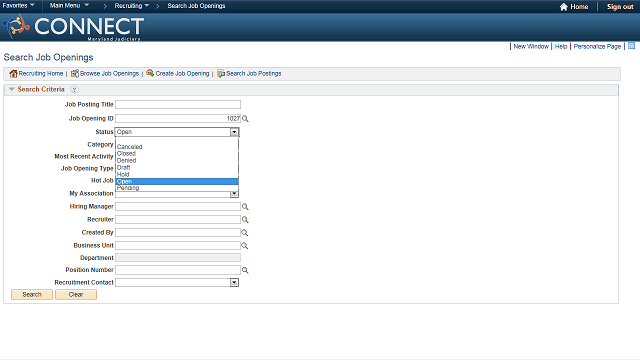Viewport: 640px width, 360px height.
Task: Click the Clear button
Action: [76, 294]
